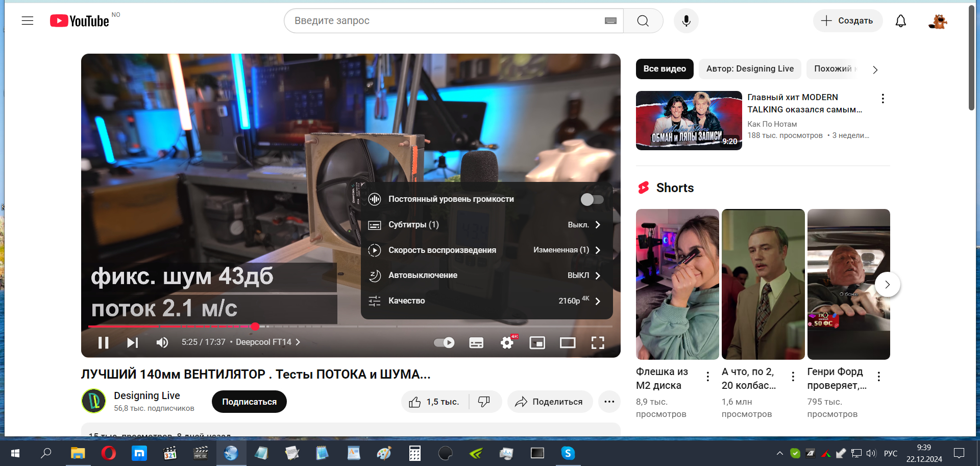Screen dimensions: 980x466
Task: Skip to the next video
Action: tap(132, 342)
